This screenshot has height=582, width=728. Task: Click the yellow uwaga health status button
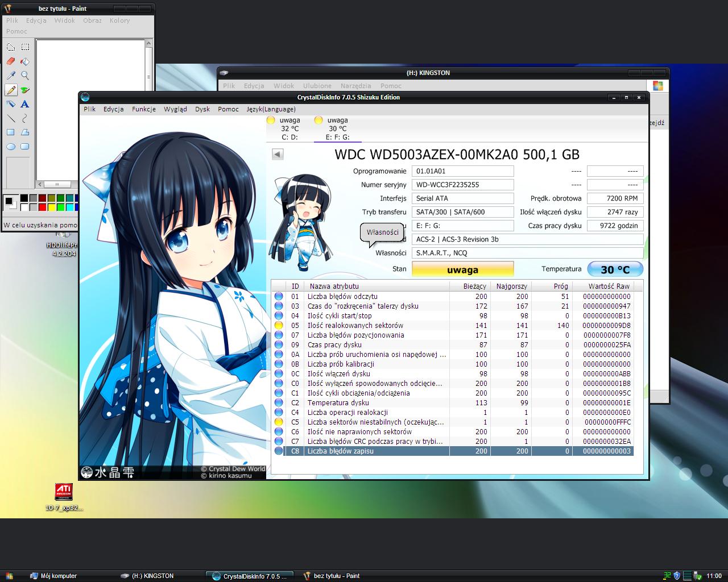pos(462,269)
